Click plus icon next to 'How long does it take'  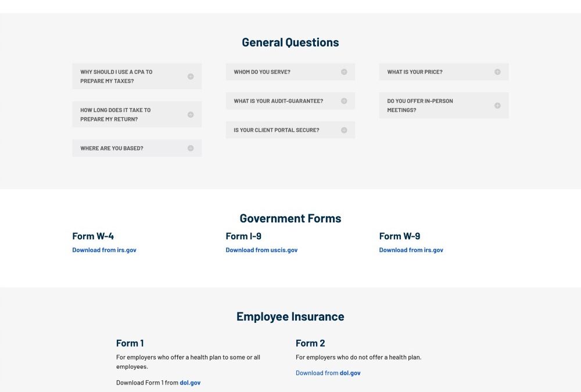click(191, 115)
